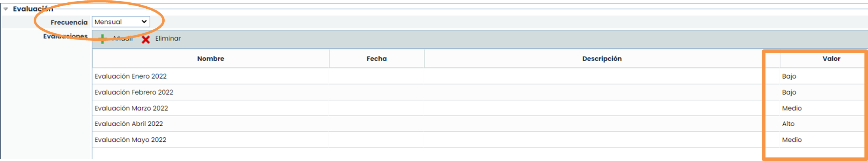The image size is (868, 161).
Task: Click the Bajo value for Enero 2022
Action: (789, 76)
